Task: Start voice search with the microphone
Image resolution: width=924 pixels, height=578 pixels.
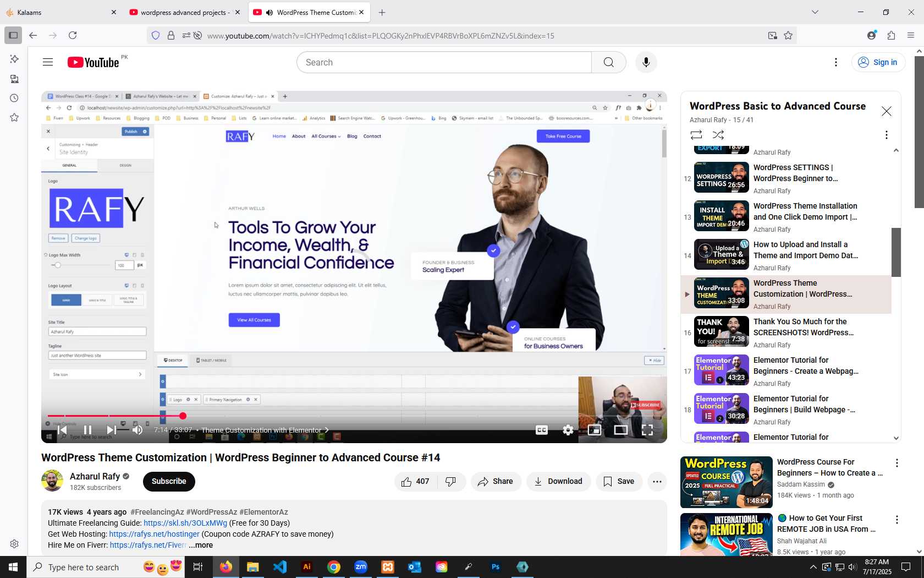Action: [646, 62]
